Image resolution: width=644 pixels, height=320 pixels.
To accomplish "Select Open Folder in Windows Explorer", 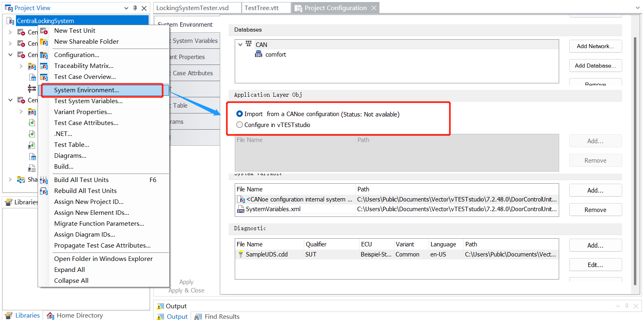I will 103,259.
